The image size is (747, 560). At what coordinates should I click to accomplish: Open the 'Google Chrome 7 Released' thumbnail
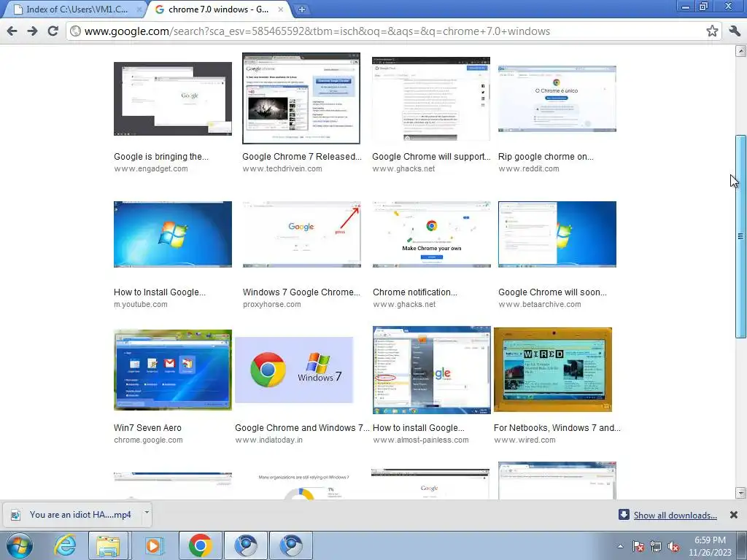pos(301,98)
